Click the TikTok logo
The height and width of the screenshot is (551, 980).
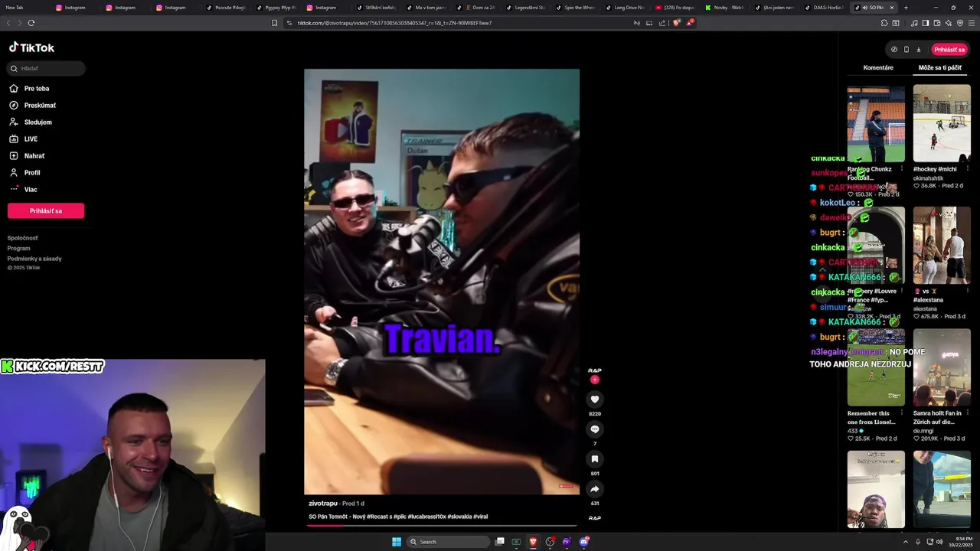(31, 47)
